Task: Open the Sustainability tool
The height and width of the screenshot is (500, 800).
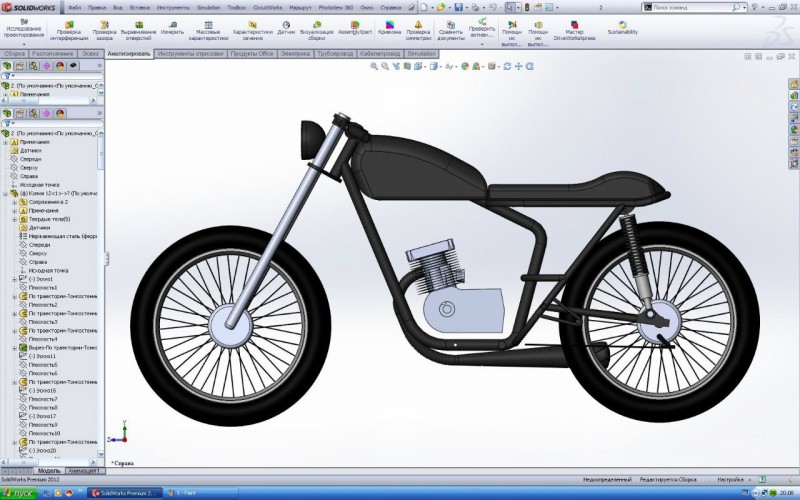Action: (622, 28)
